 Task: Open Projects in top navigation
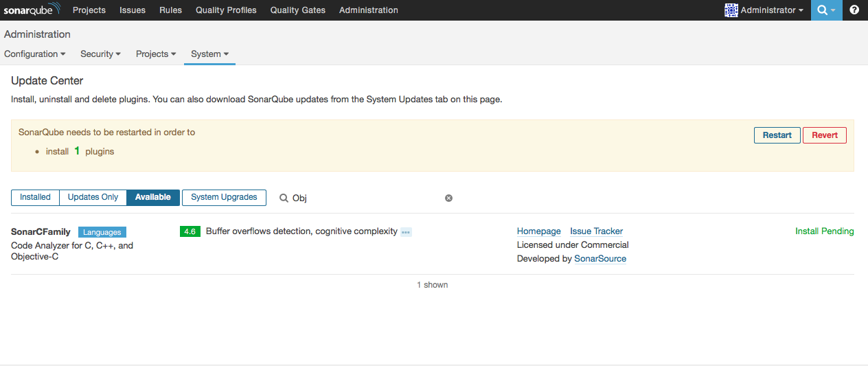(89, 10)
